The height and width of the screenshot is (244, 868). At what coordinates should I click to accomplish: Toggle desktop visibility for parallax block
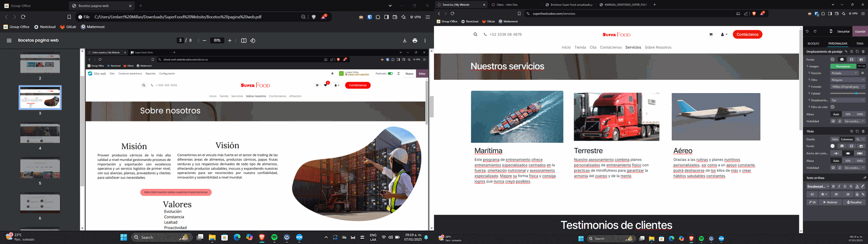(833, 121)
